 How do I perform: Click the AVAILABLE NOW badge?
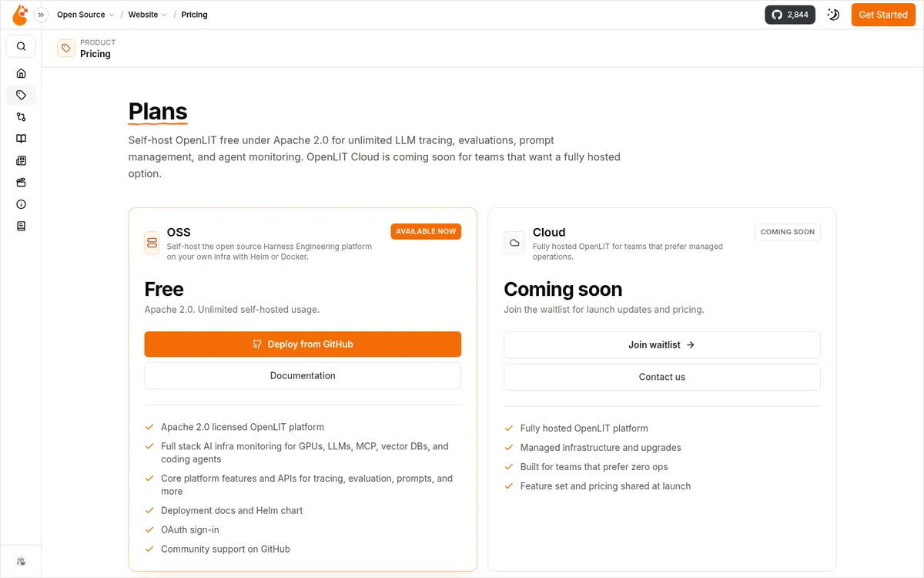426,231
